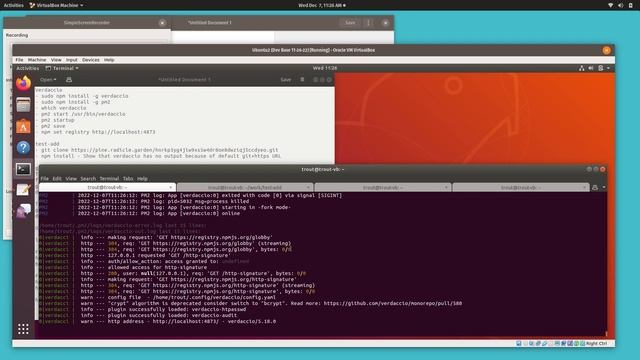Open Firefox from the guest Ubuntu dock
The image size is (640, 360).
23,83
